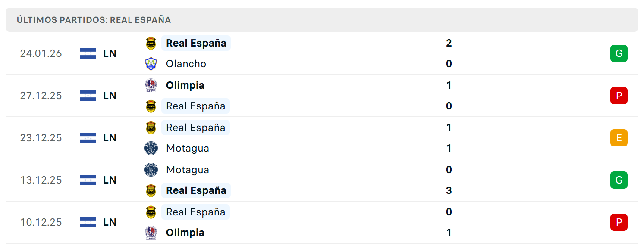The height and width of the screenshot is (252, 644).
Task: Click green G result badge for 24.01.26
Action: [x=619, y=53]
